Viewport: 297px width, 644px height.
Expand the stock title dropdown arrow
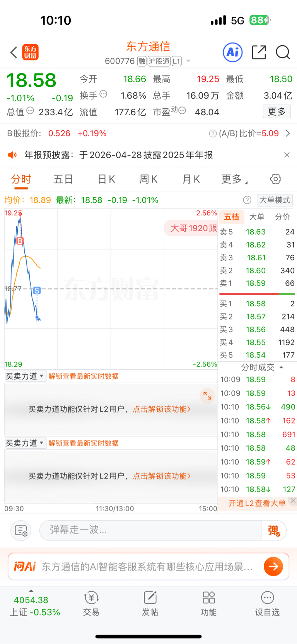click(x=188, y=61)
